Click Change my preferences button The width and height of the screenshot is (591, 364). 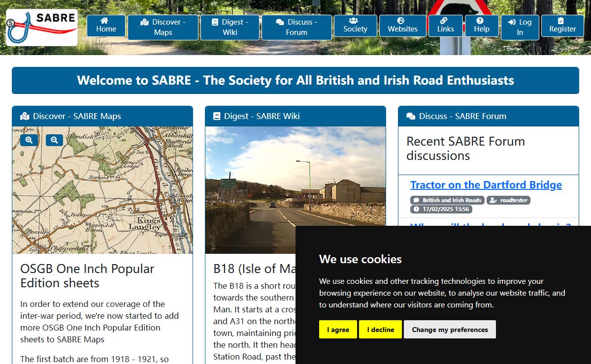pos(450,330)
